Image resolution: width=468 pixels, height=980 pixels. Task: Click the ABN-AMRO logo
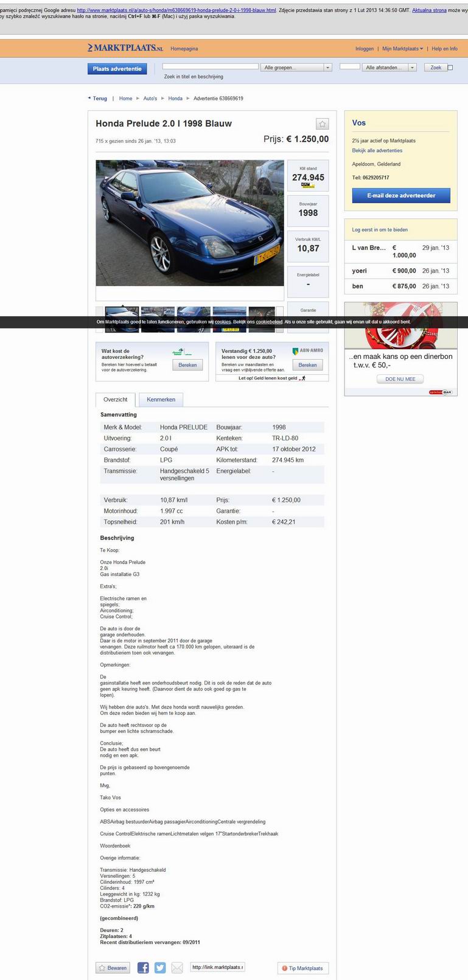pyautogui.click(x=308, y=351)
